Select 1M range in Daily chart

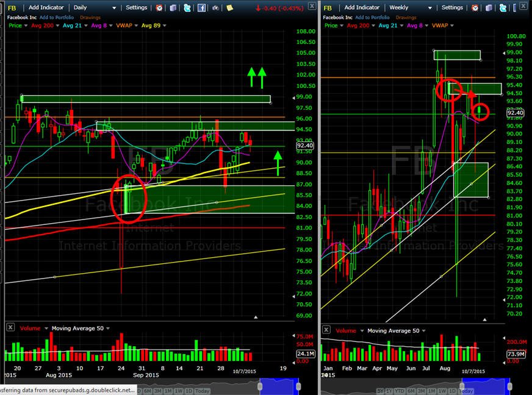click(168, 391)
